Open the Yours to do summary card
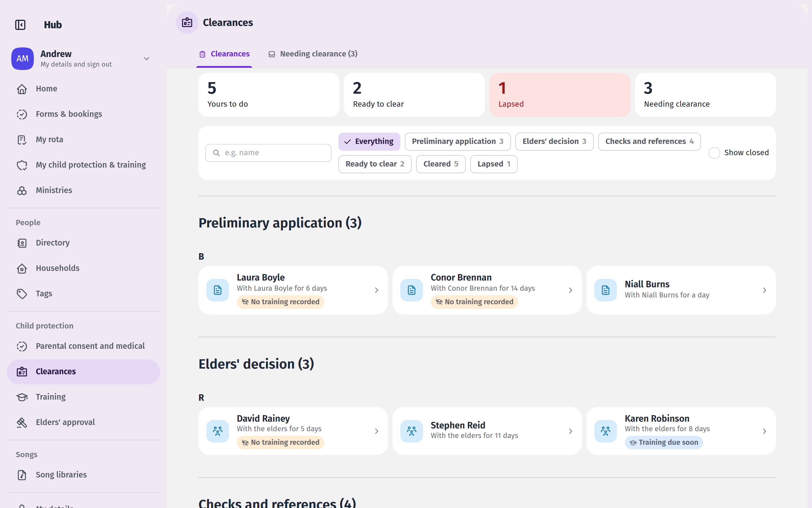 coord(269,95)
